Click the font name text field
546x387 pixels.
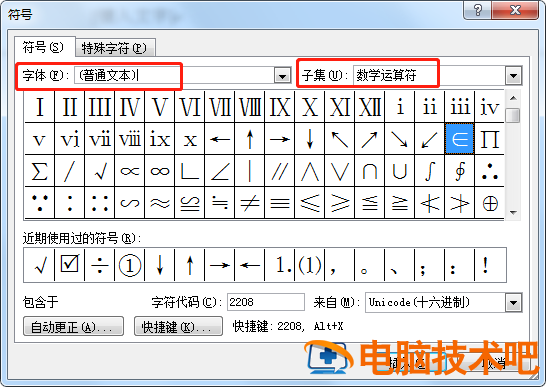point(175,76)
